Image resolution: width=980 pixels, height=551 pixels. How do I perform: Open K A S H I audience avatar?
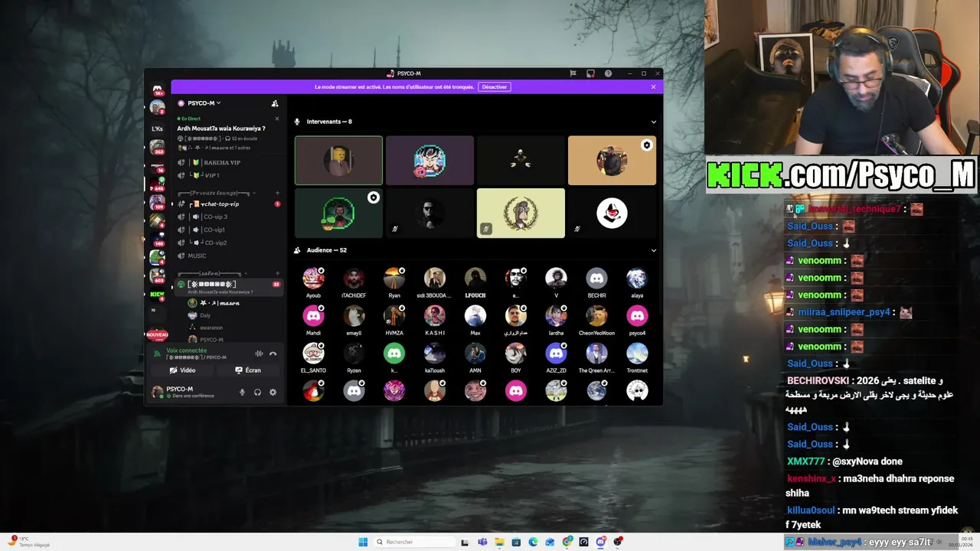435,316
